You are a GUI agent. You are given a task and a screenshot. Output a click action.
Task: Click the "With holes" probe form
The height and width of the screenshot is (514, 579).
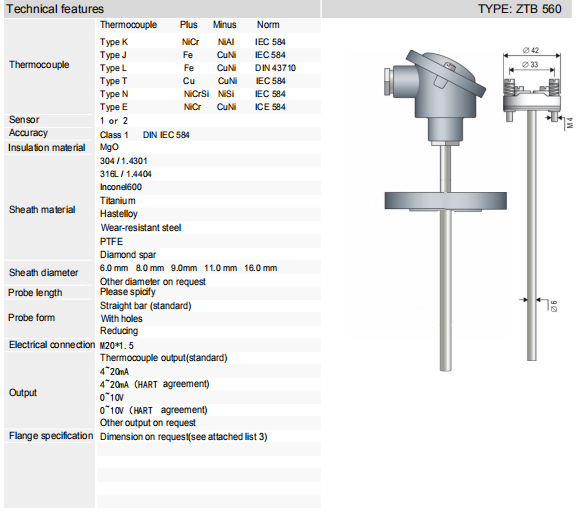(121, 319)
